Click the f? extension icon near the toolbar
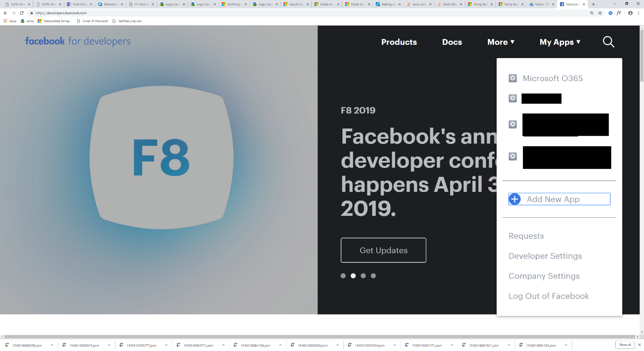 [x=619, y=13]
